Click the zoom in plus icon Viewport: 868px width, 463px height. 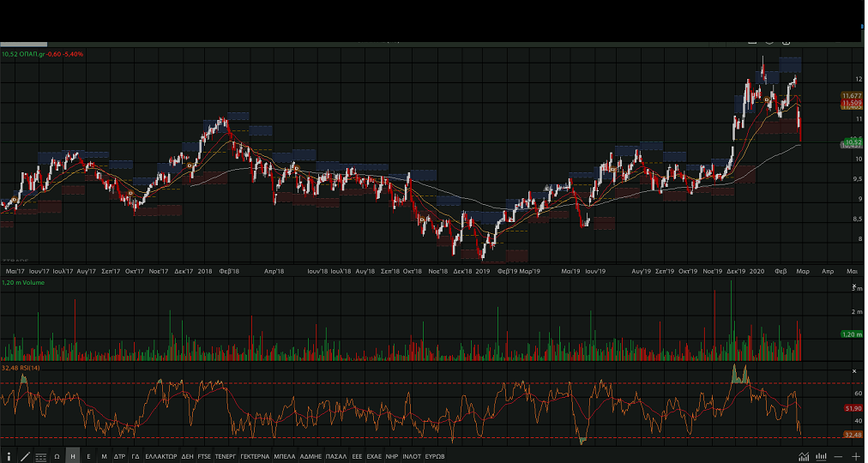point(855,457)
